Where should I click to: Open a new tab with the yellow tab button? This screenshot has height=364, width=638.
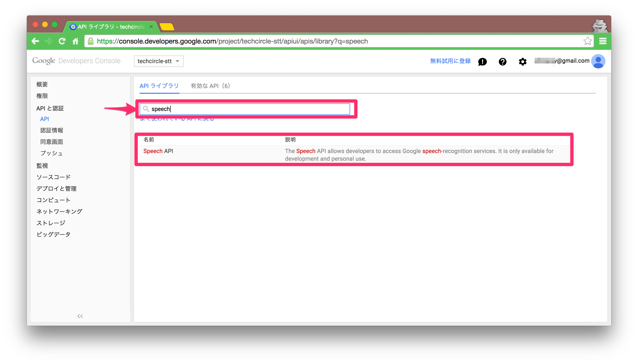pos(167,27)
